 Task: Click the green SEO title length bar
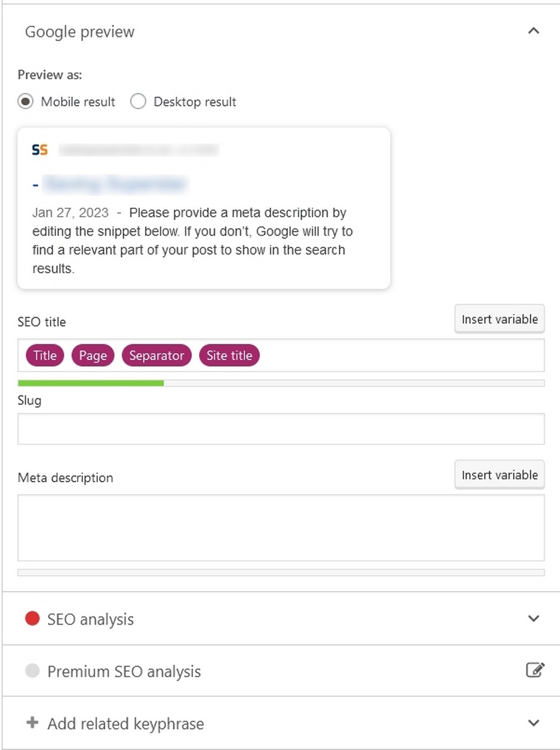tap(91, 383)
